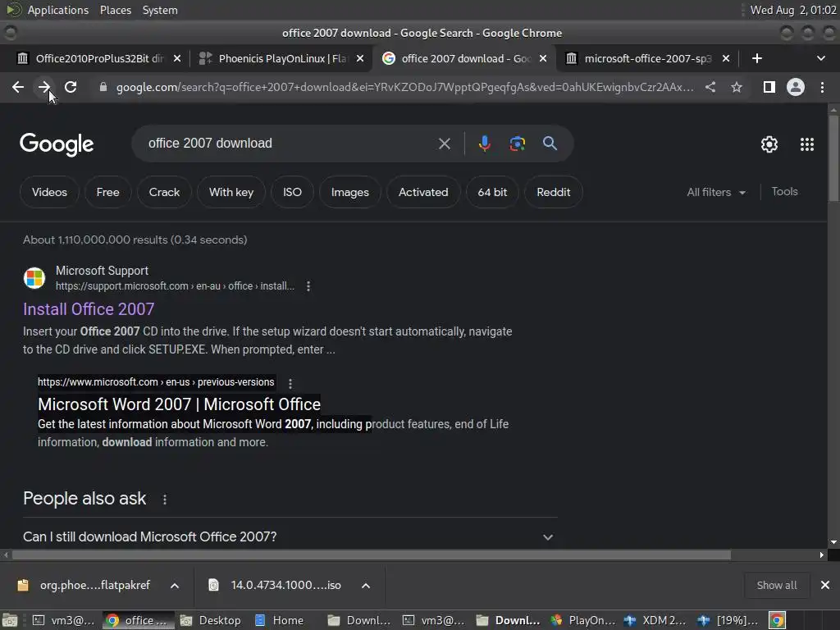840x630 pixels.
Task: Open Install Office 2007 result link
Action: pyautogui.click(x=89, y=309)
